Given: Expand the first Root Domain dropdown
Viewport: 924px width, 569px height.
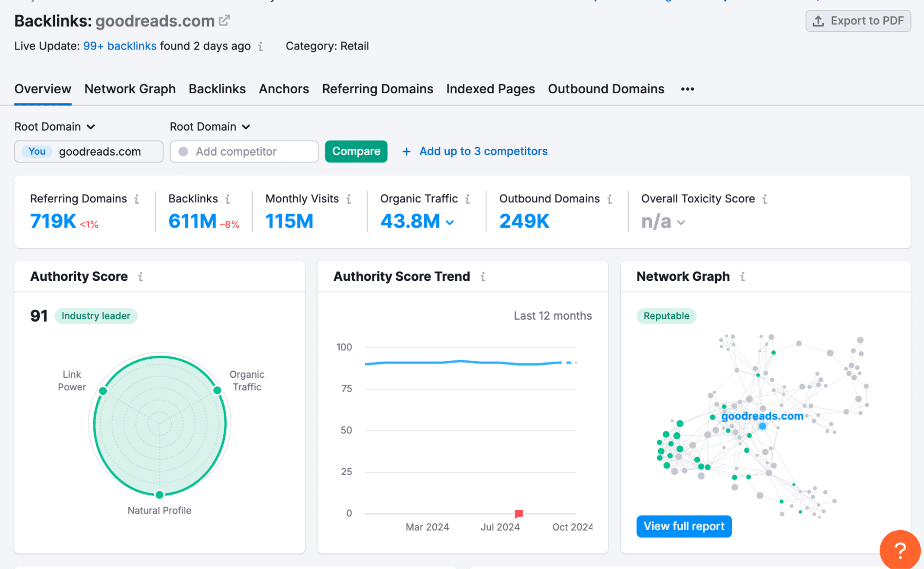Looking at the screenshot, I should tap(55, 127).
